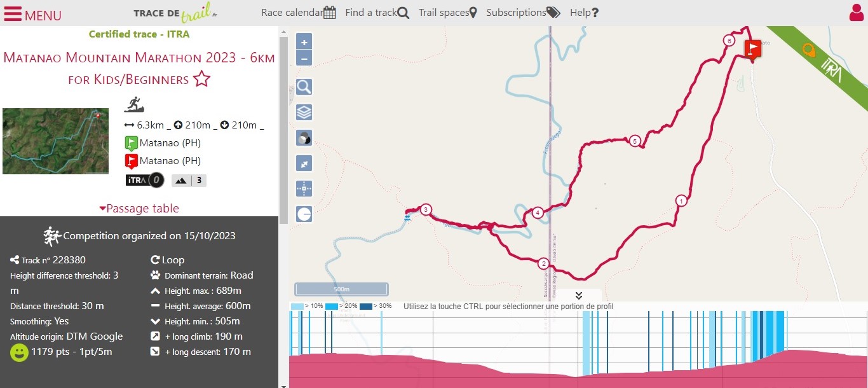Viewport: 868px width, 388px height.
Task: Click the Matanao Mountain Marathon 2023 title
Action: pyautogui.click(x=139, y=68)
